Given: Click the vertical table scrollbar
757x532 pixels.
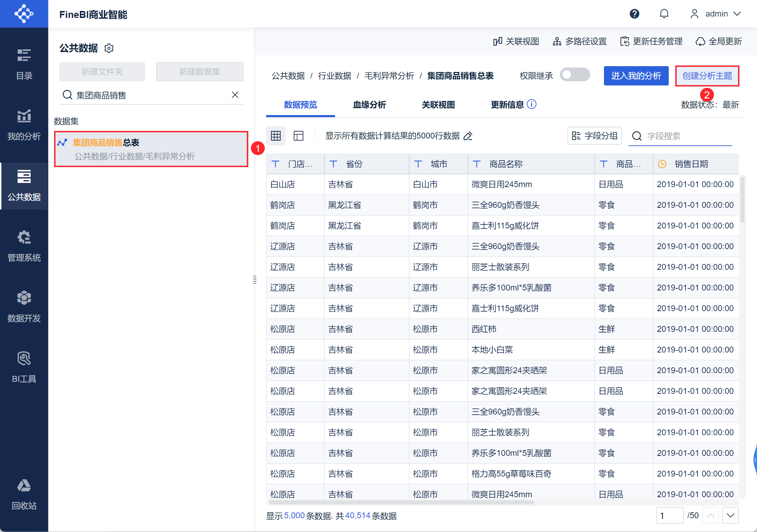Looking at the screenshot, I should (743, 200).
